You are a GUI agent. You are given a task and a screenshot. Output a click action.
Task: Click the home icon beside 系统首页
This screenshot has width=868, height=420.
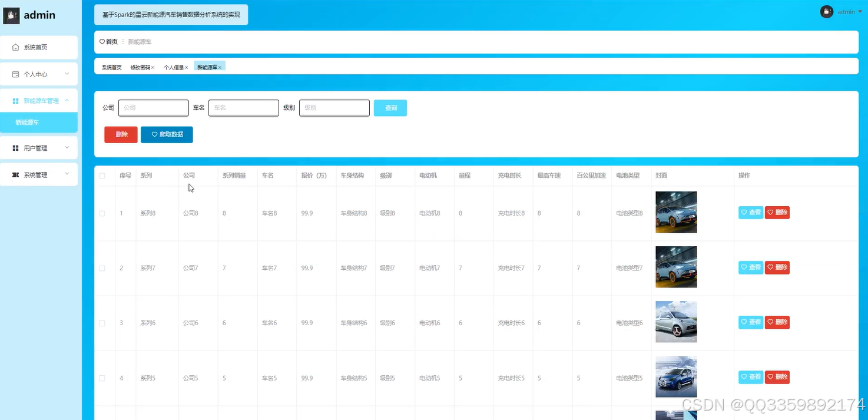tap(15, 47)
